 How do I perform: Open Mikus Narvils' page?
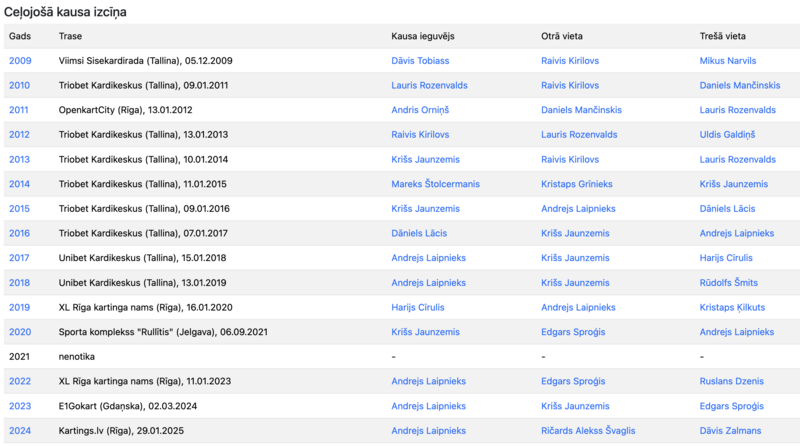728,61
